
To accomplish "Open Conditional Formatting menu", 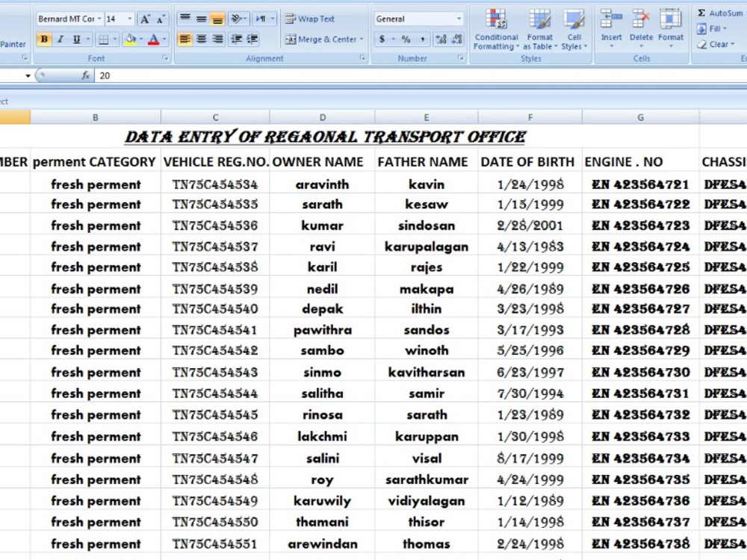I will (x=497, y=30).
